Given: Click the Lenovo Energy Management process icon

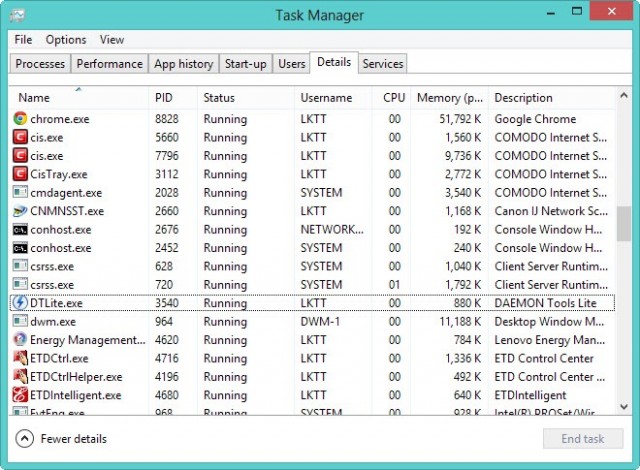Looking at the screenshot, I should (x=20, y=339).
